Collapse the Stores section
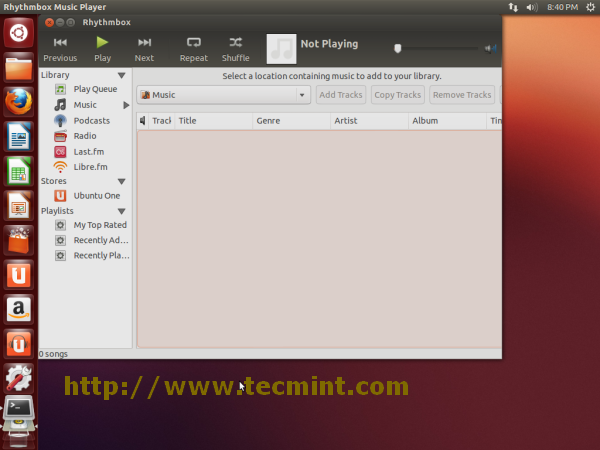600x450 pixels. pyautogui.click(x=122, y=181)
